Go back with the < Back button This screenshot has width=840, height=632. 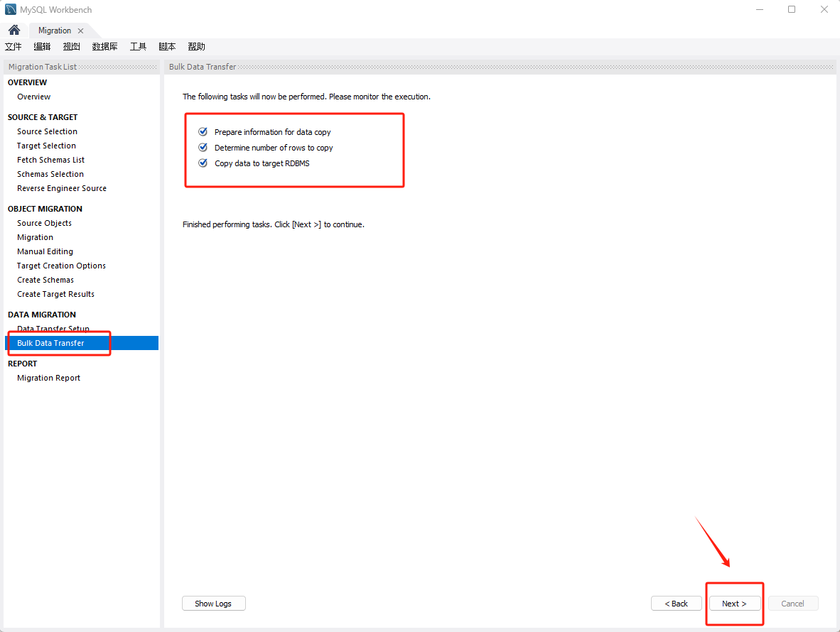point(676,603)
